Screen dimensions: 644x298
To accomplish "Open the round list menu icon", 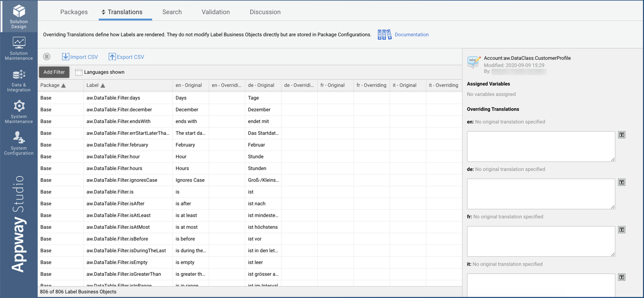I will coord(47,57).
